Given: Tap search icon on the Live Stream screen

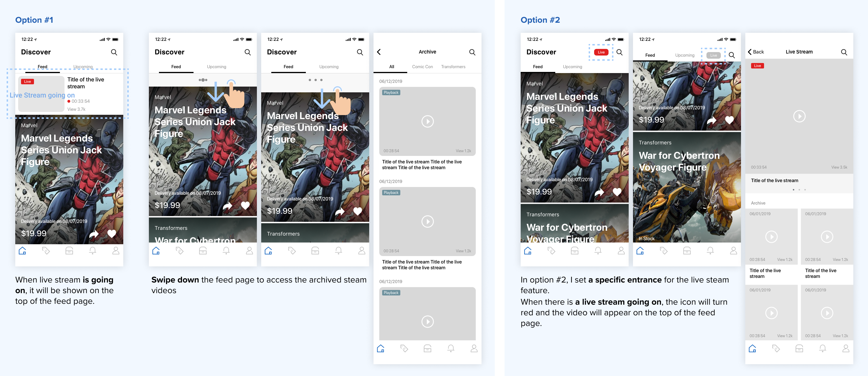Looking at the screenshot, I should click(x=844, y=52).
